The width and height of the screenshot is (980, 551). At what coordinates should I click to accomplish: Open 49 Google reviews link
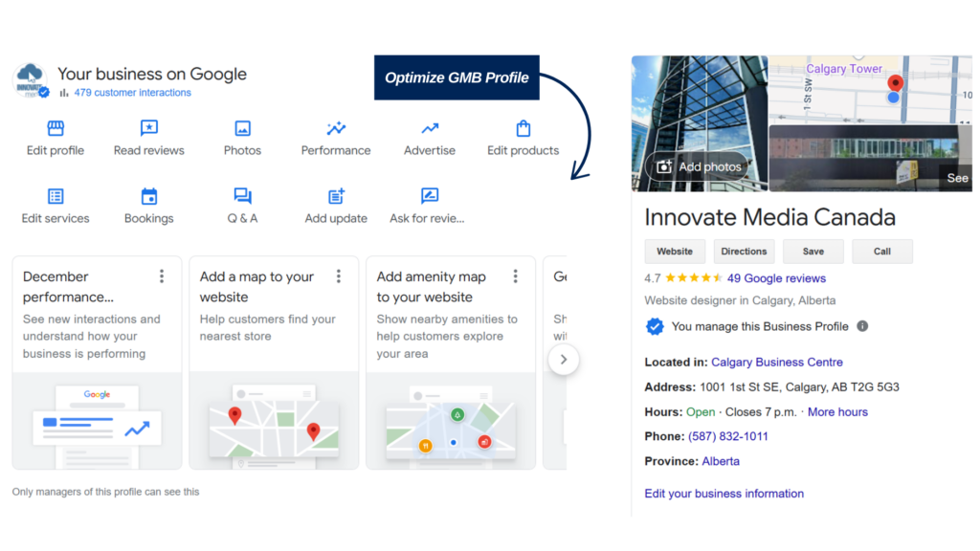point(776,278)
